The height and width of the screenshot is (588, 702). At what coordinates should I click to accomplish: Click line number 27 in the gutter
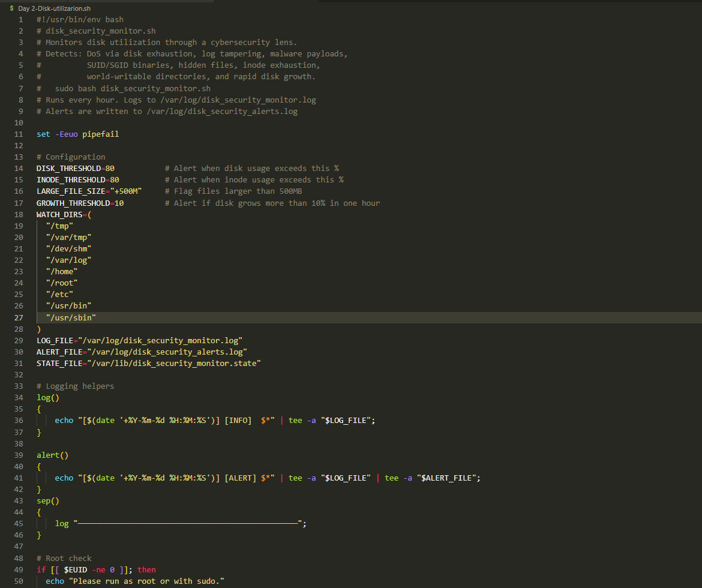pos(19,317)
